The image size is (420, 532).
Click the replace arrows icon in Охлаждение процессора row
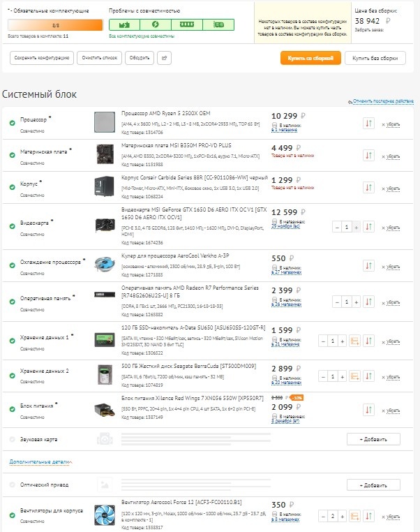tap(368, 266)
